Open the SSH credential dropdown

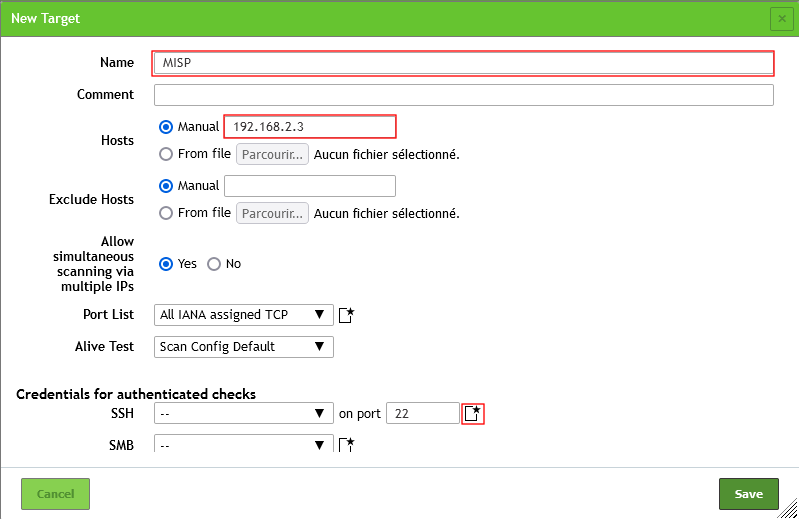tap(244, 413)
